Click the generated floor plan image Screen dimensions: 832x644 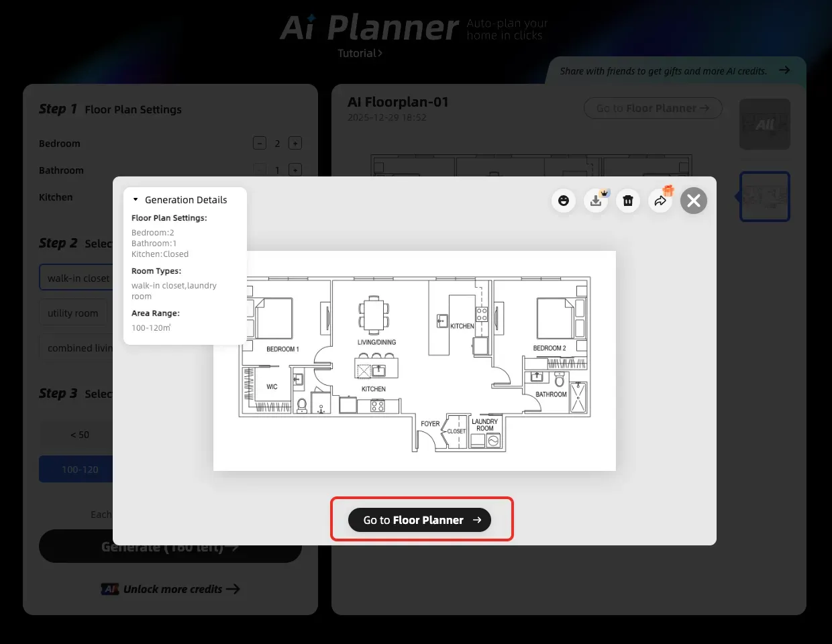[x=414, y=360]
